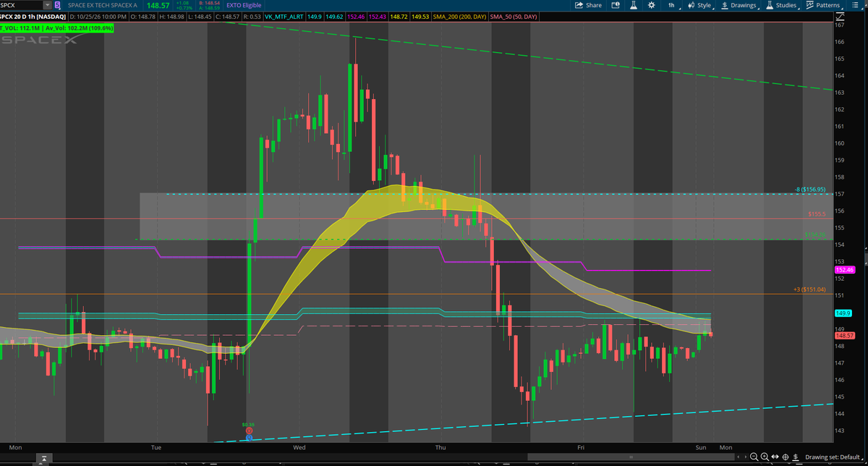This screenshot has height=466, width=868.
Task: Click the T_VOL Av_Vol green label
Action: [x=57, y=27]
